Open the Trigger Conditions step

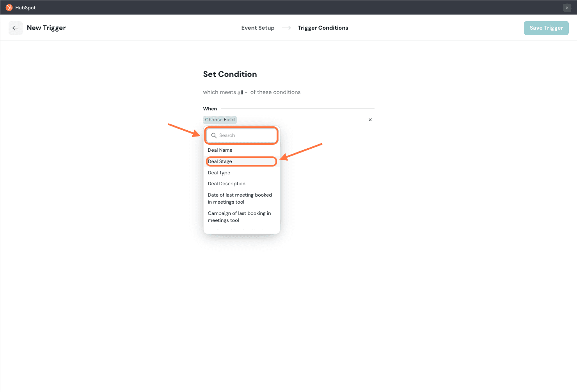(x=323, y=28)
